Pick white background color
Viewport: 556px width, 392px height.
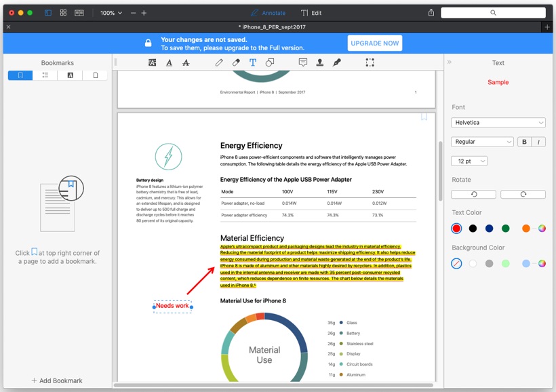pos(473,263)
